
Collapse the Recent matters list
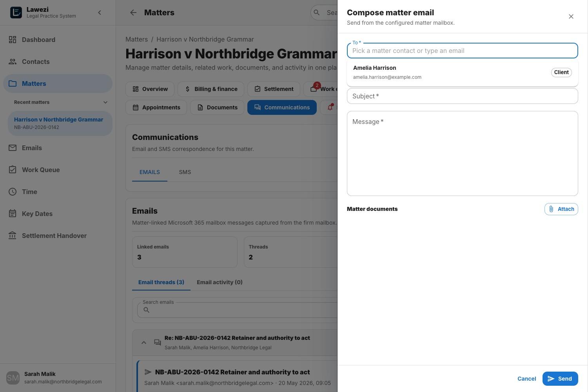(x=105, y=102)
